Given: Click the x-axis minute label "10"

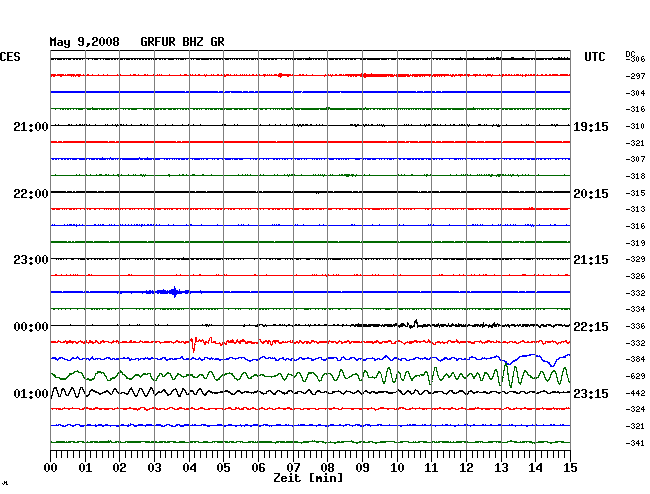Looking at the screenshot, I should (397, 468).
